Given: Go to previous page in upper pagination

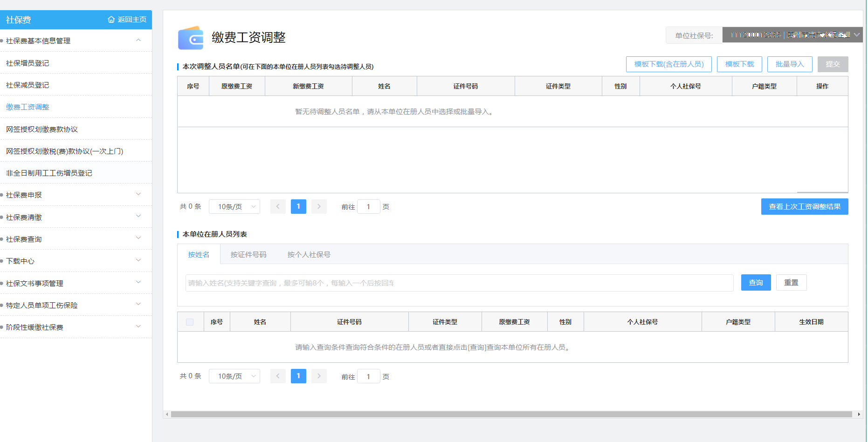Looking at the screenshot, I should point(278,206).
